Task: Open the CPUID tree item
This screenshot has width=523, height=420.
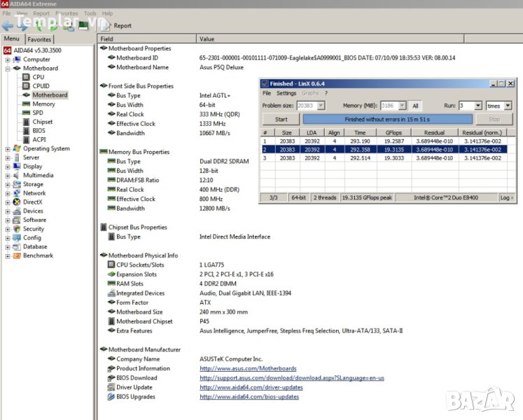Action: [x=41, y=86]
